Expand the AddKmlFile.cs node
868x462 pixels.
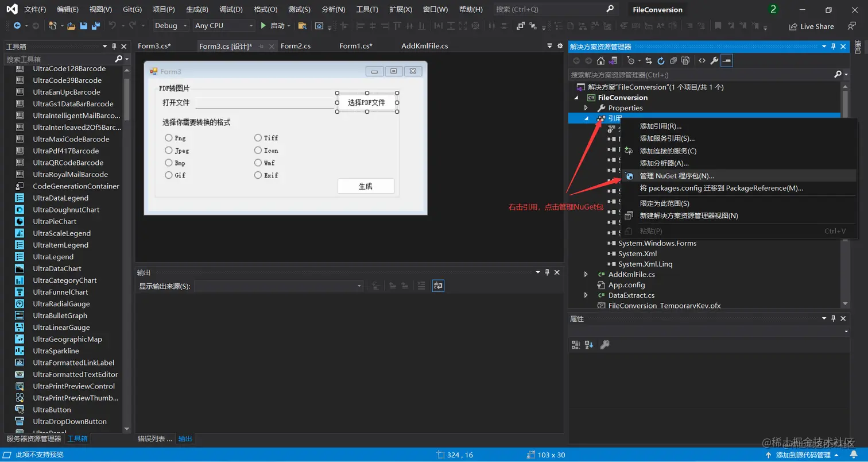[x=586, y=275]
